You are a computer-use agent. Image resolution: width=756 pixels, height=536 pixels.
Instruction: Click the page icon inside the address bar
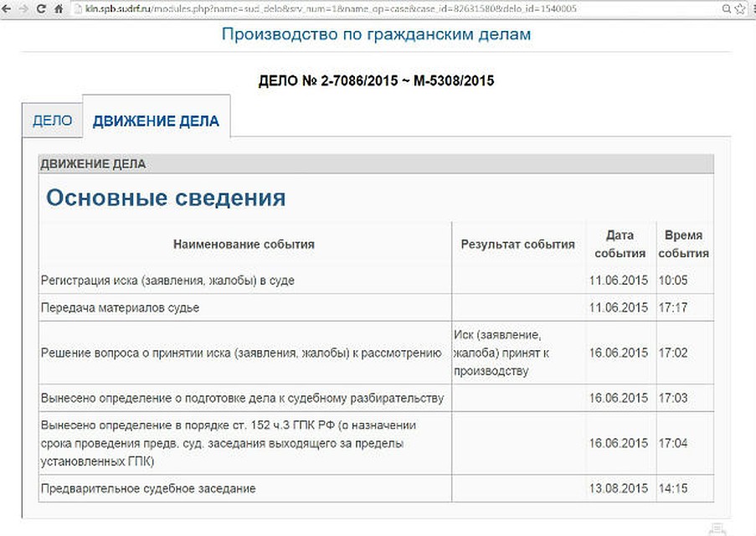[76, 8]
